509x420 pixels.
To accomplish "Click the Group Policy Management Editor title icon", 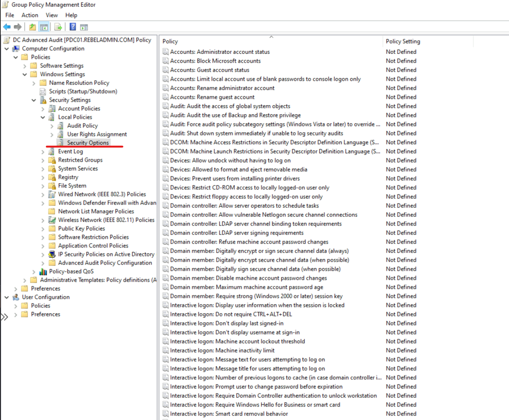I will (5, 4).
